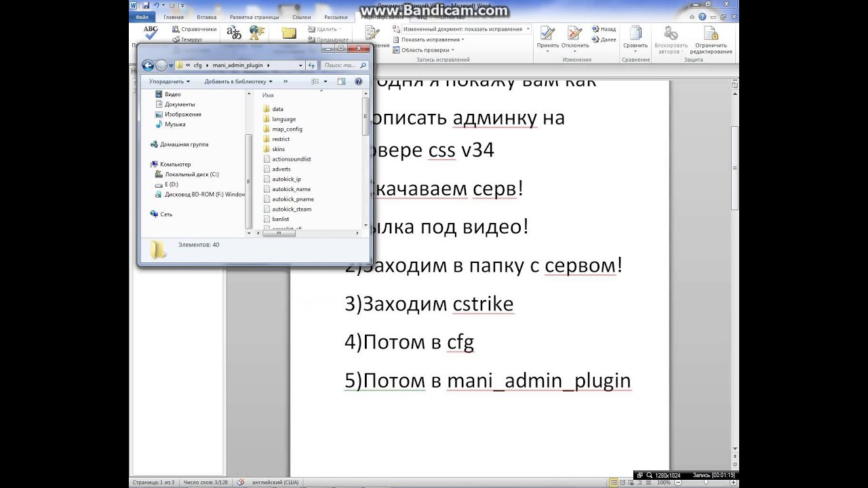Click the Track Changes icon in Word ribbon

372,32
